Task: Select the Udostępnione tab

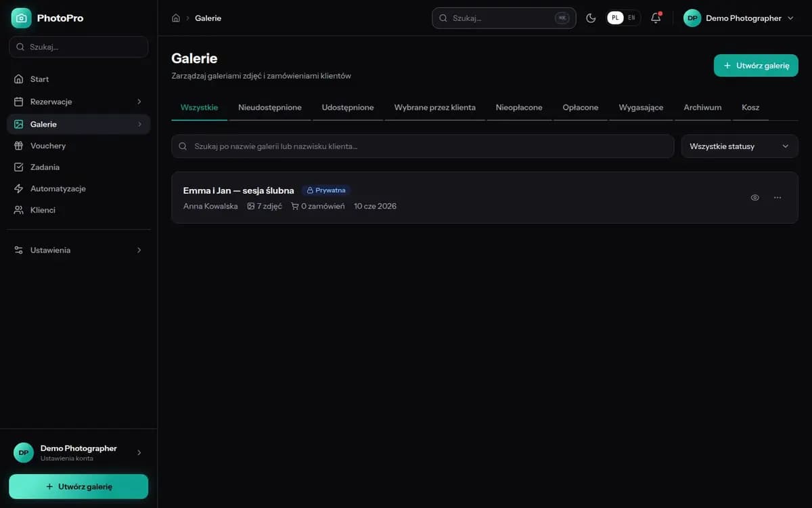Action: [348, 108]
